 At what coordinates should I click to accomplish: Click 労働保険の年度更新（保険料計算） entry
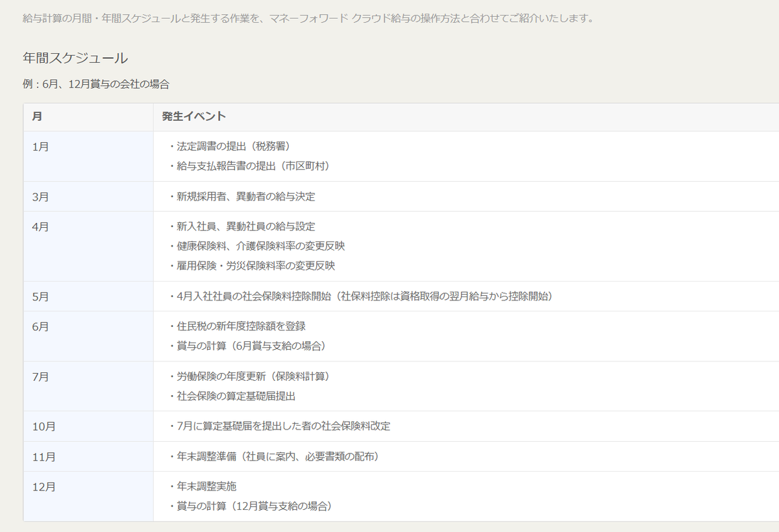[x=252, y=376]
